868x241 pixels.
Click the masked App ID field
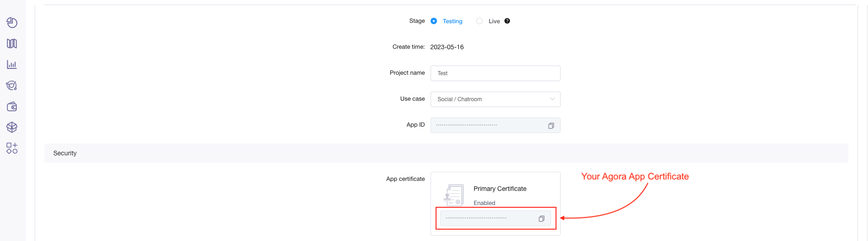pos(488,125)
